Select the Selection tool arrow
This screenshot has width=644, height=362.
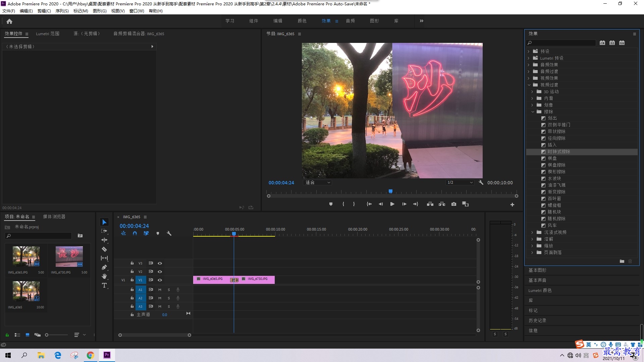click(x=104, y=222)
